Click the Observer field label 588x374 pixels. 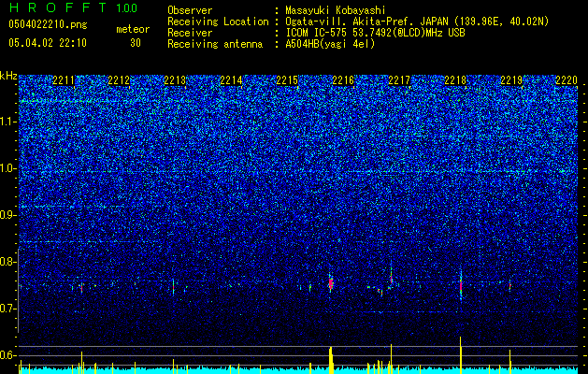point(190,10)
